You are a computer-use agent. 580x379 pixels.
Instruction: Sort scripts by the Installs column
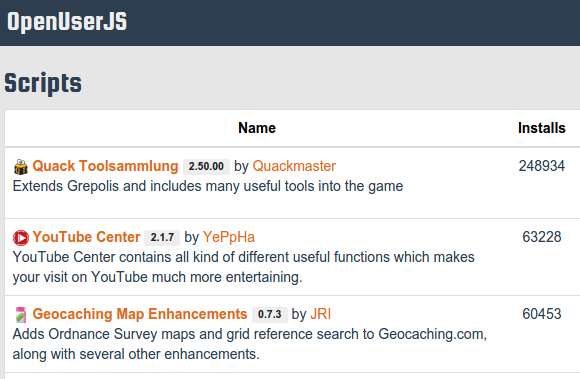coord(542,128)
